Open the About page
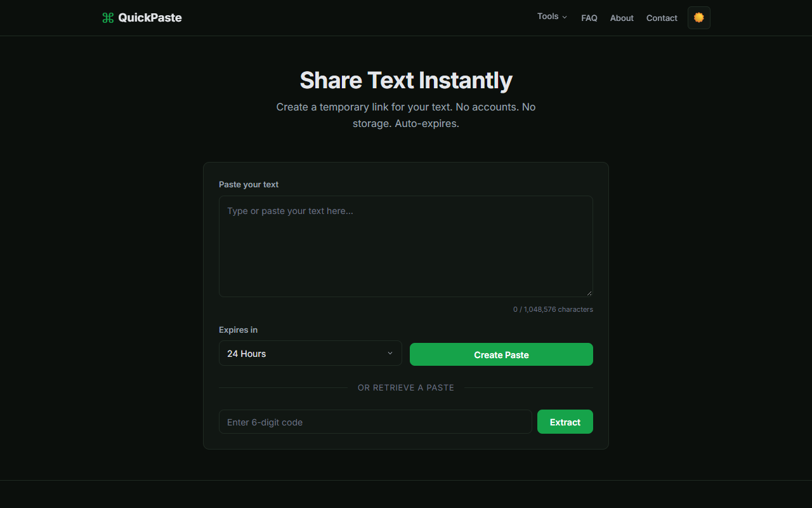The image size is (812, 508). pyautogui.click(x=622, y=18)
